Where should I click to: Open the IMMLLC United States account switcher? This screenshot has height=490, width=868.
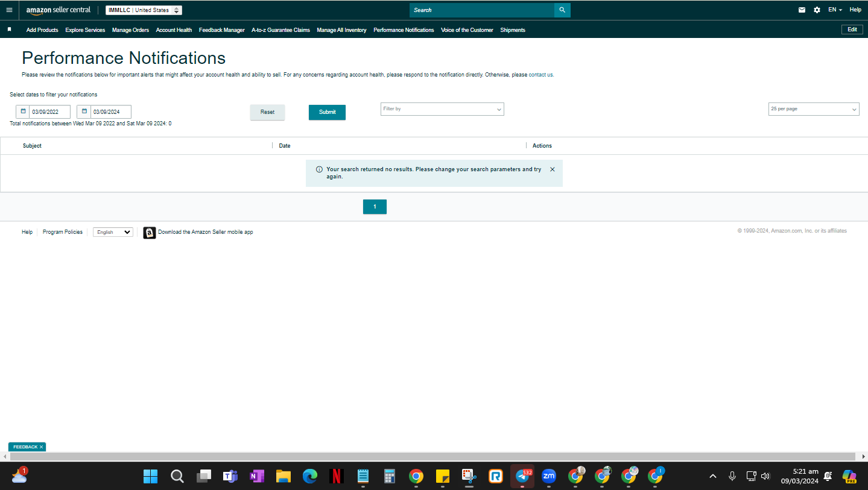[x=144, y=10]
